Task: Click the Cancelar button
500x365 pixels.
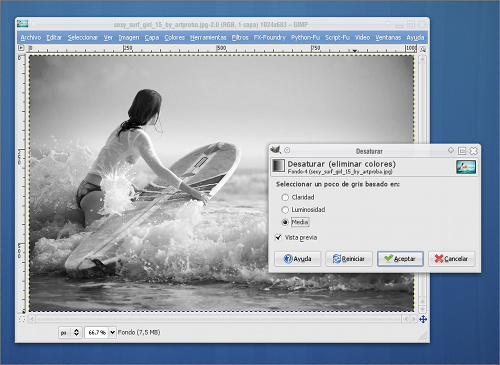Action: coord(452,259)
